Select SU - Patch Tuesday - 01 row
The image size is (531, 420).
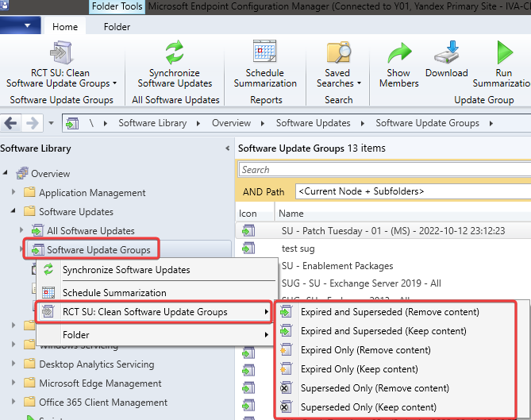tap(383, 231)
